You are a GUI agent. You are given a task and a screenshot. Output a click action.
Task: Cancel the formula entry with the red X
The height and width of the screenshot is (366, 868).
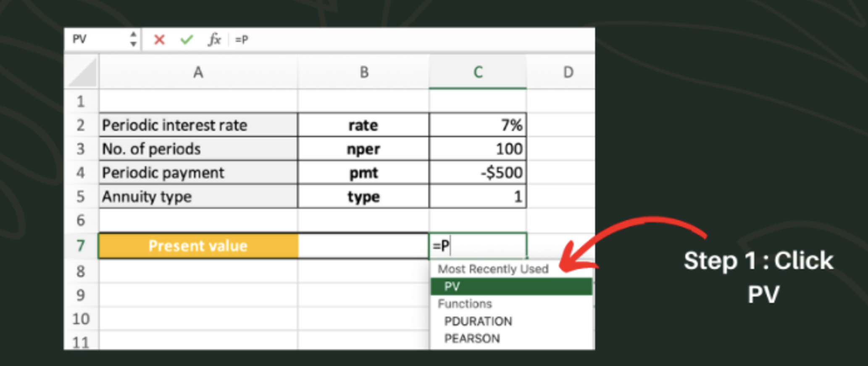(159, 40)
